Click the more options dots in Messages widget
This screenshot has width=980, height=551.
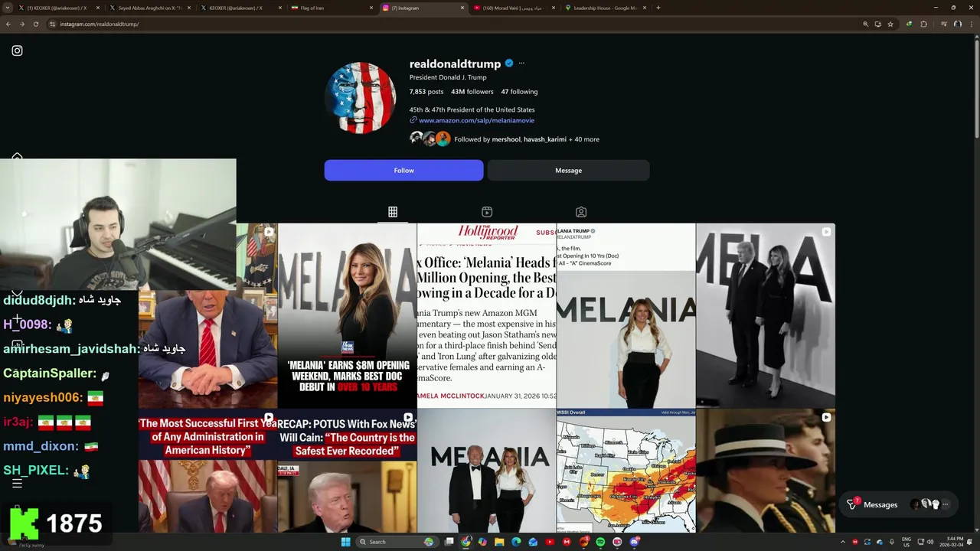coord(945,504)
